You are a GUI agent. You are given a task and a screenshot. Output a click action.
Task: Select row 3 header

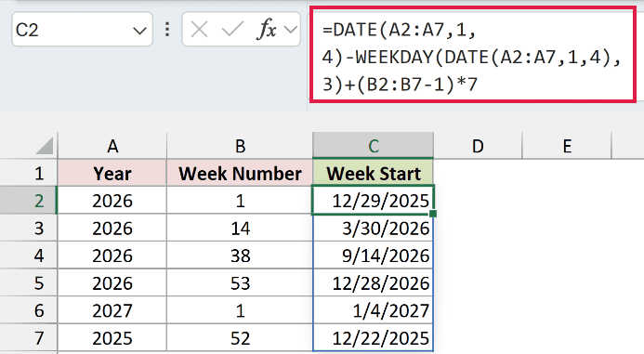pyautogui.click(x=28, y=228)
